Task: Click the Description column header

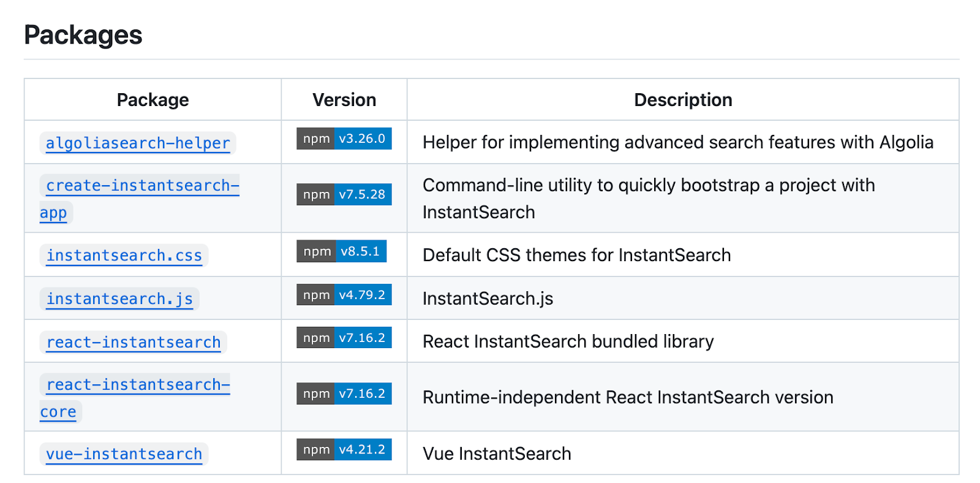Action: pos(683,100)
